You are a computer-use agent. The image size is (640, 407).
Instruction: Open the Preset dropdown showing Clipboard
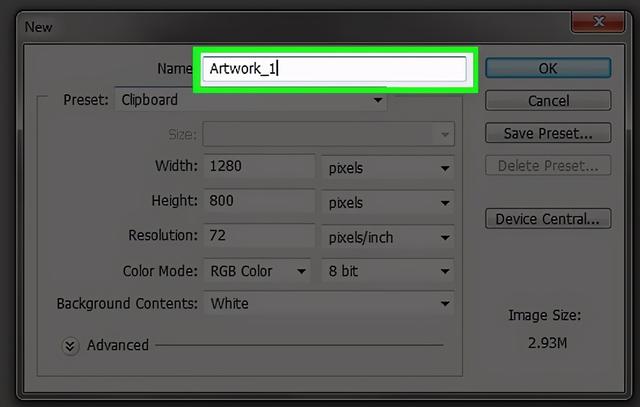[x=252, y=100]
